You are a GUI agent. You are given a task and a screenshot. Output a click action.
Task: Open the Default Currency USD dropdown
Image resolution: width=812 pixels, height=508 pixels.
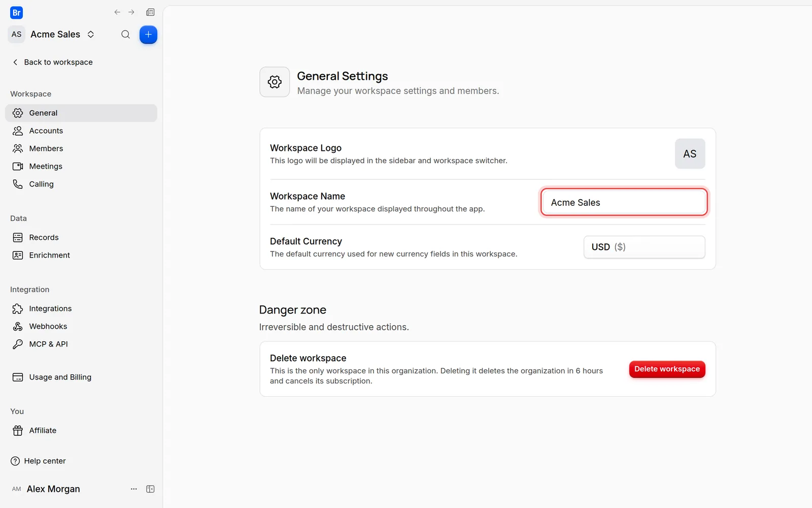pos(644,247)
